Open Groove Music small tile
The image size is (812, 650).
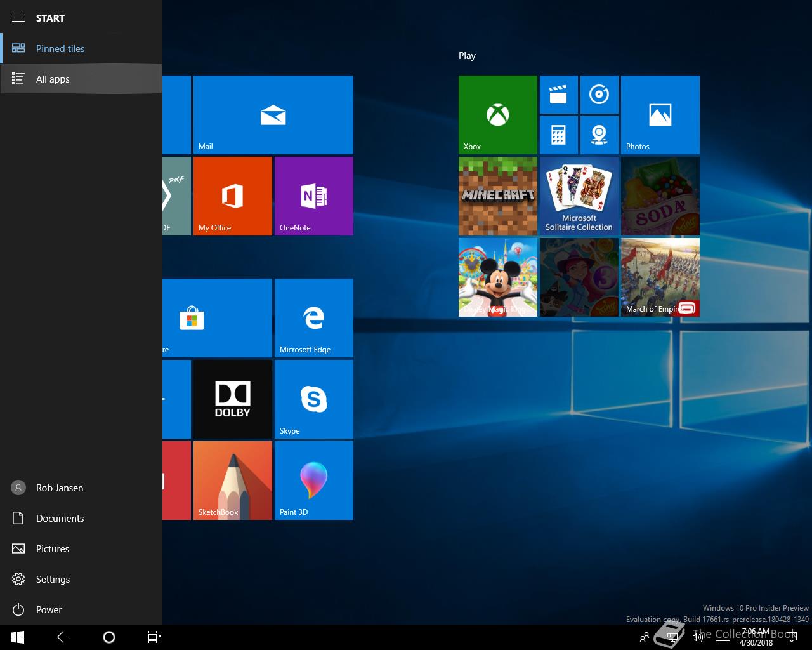(599, 95)
